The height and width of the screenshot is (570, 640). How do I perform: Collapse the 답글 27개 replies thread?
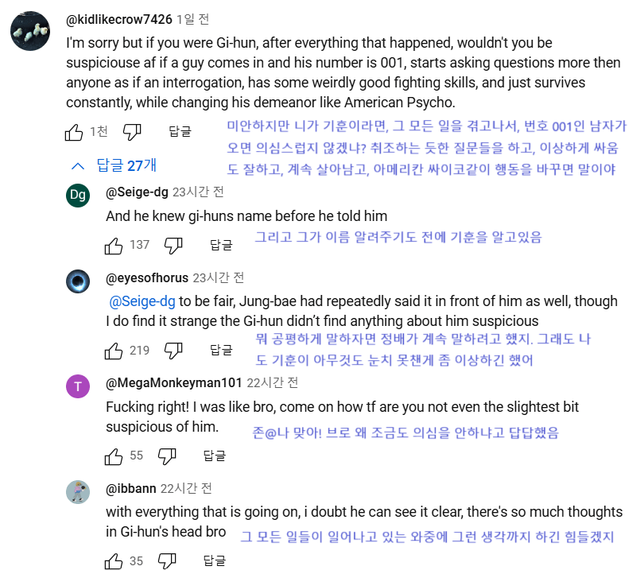113,165
